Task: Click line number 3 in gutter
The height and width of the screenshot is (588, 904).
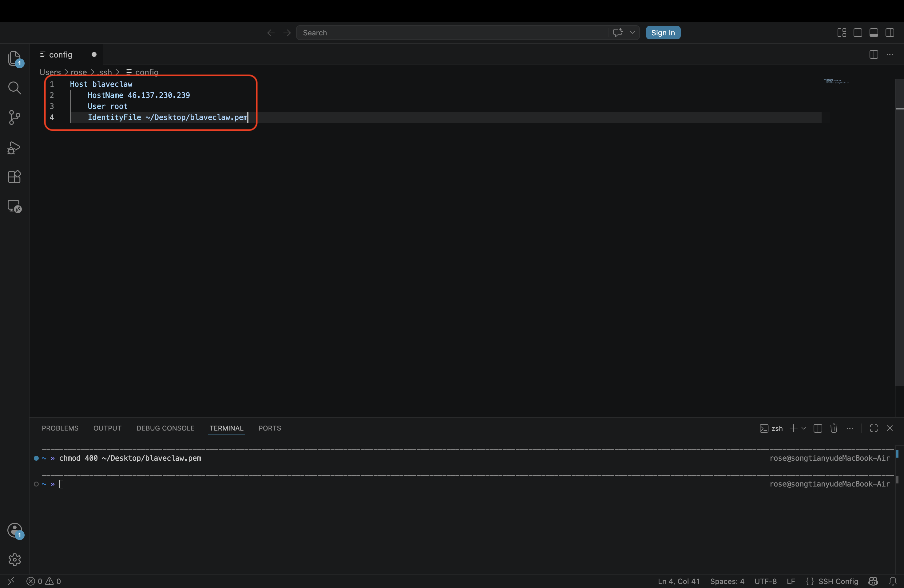Action: click(52, 106)
